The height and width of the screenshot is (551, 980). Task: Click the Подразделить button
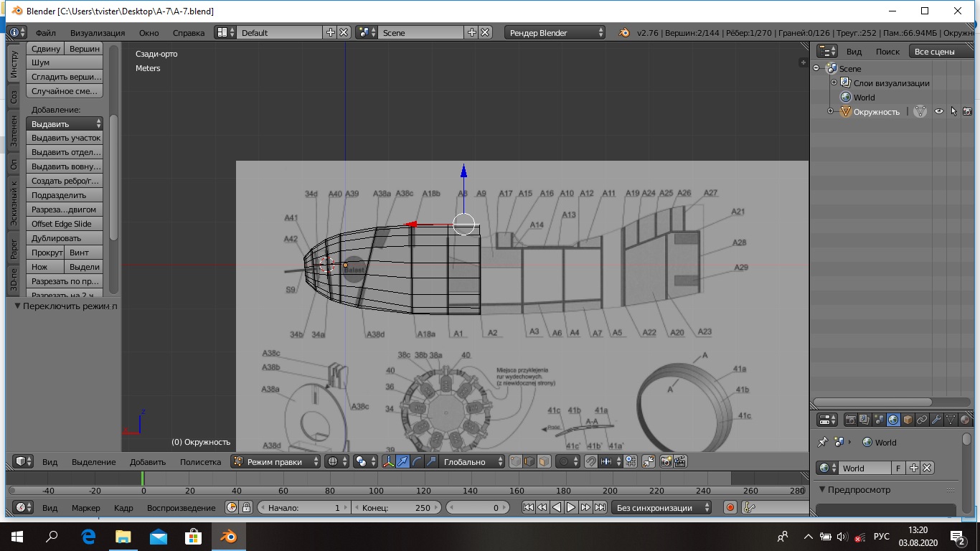[65, 195]
